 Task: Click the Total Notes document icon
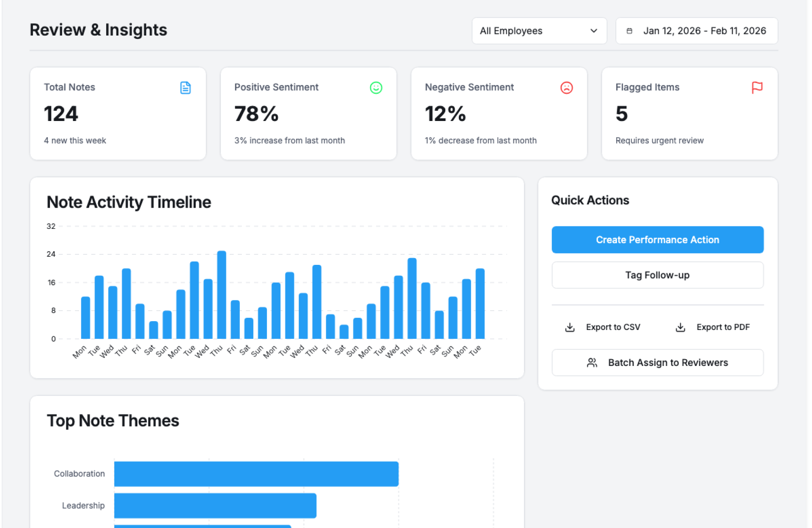coord(185,88)
